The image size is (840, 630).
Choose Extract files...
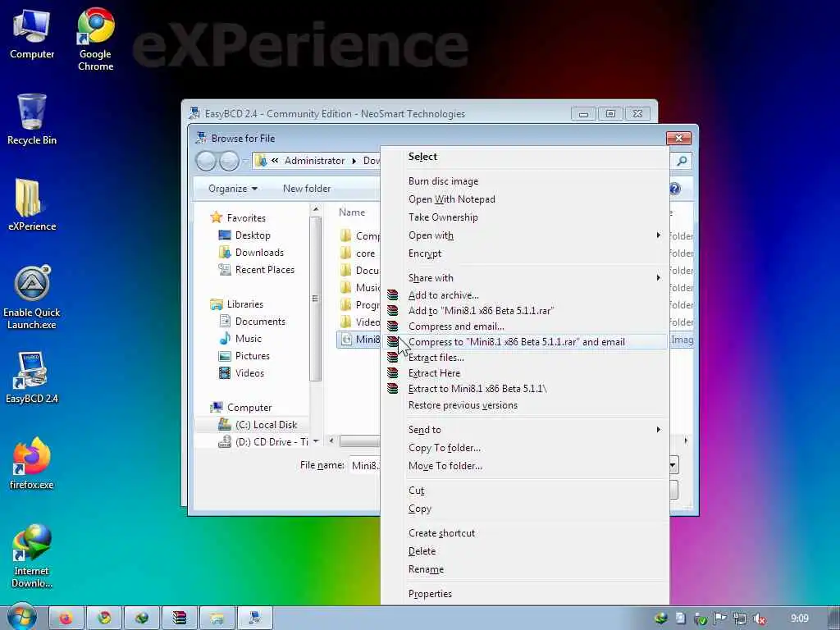point(525,358)
